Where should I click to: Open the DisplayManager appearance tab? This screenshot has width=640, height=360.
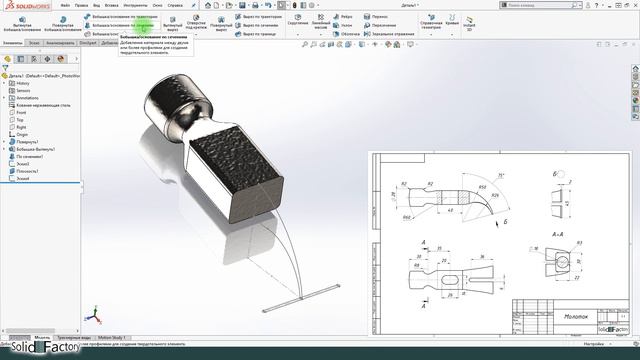pos(61,59)
